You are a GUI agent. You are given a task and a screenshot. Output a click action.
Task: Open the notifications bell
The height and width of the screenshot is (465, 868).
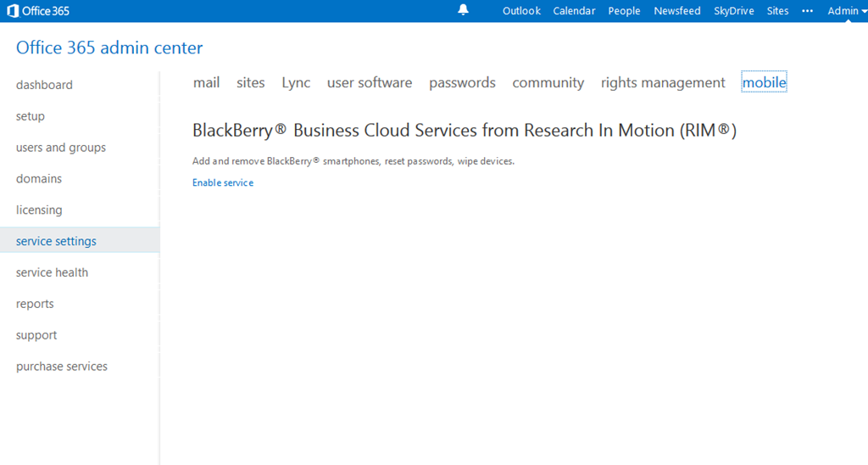tap(464, 10)
